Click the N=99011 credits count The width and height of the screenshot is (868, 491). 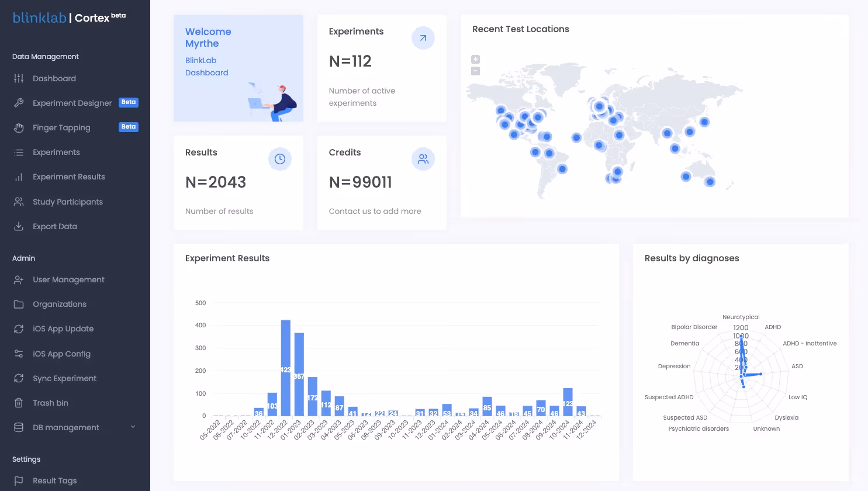tap(360, 182)
